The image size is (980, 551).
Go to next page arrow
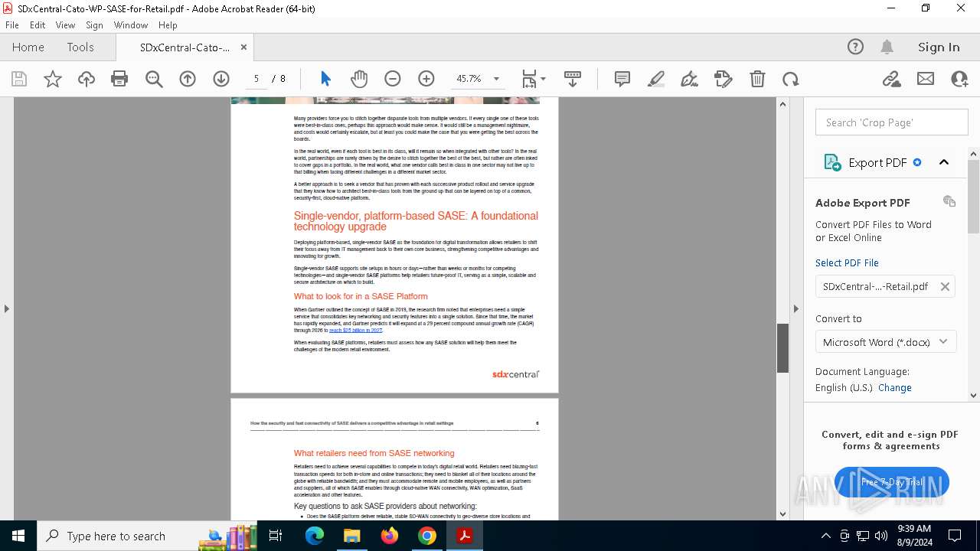(x=221, y=79)
